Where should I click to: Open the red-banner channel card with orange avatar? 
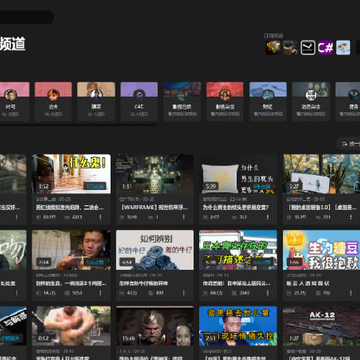53,102
